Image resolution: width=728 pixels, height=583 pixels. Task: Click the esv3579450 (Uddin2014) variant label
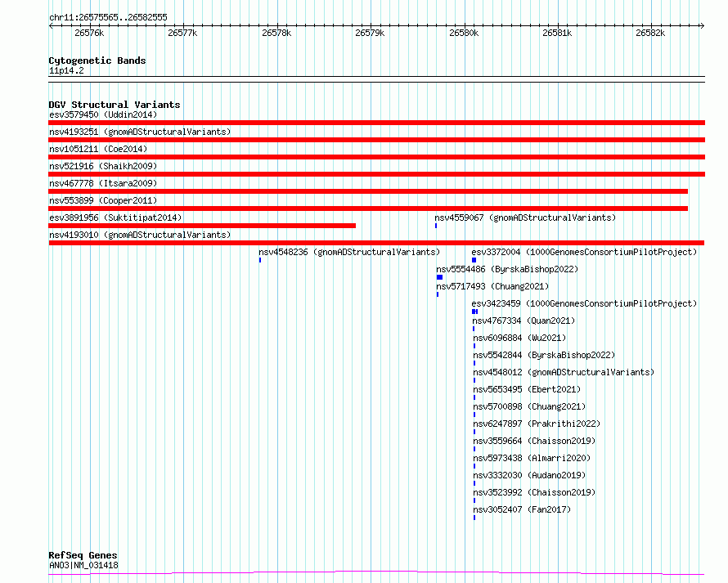(x=103, y=114)
